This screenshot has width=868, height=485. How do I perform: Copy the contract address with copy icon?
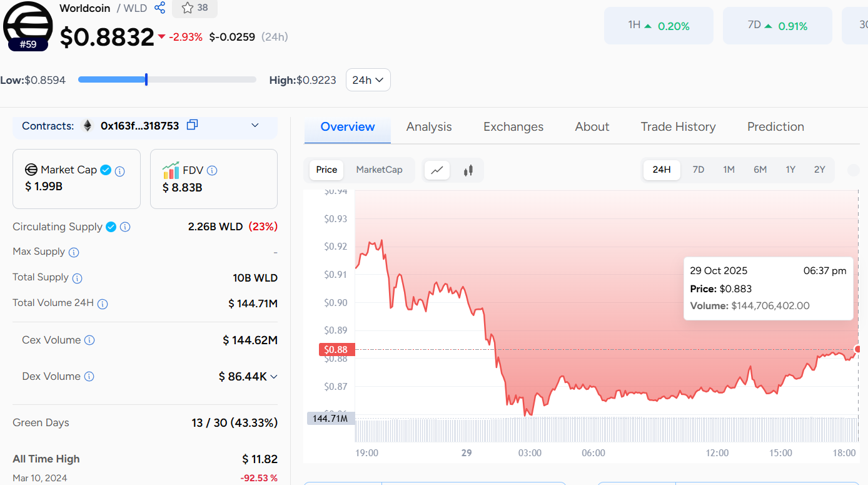(192, 125)
